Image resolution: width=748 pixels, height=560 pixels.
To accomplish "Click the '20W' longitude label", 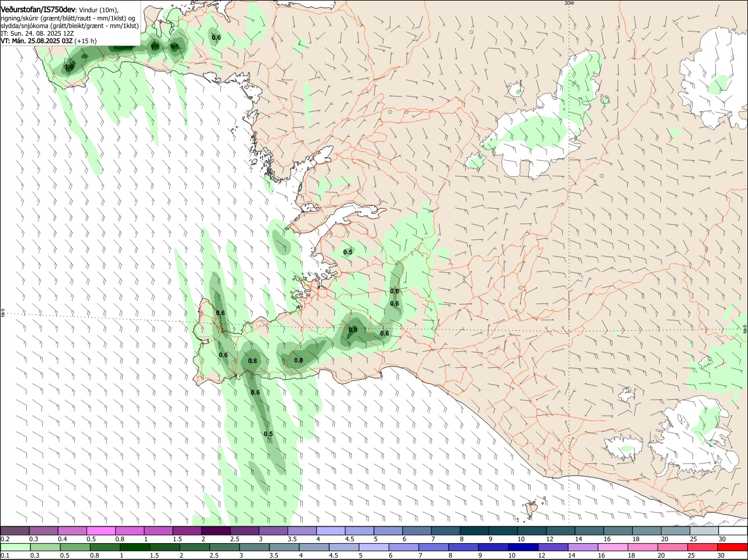I will (569, 3).
